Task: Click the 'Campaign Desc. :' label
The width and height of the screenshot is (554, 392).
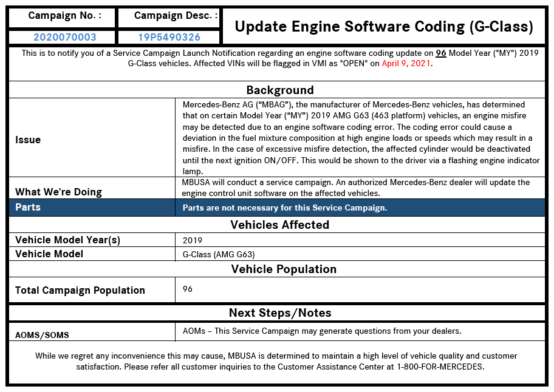Action: tap(176, 16)
